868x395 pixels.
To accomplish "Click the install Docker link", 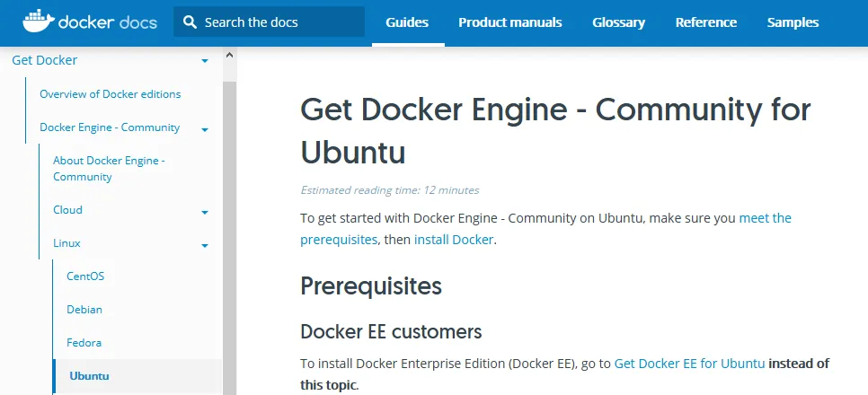I will pos(453,240).
